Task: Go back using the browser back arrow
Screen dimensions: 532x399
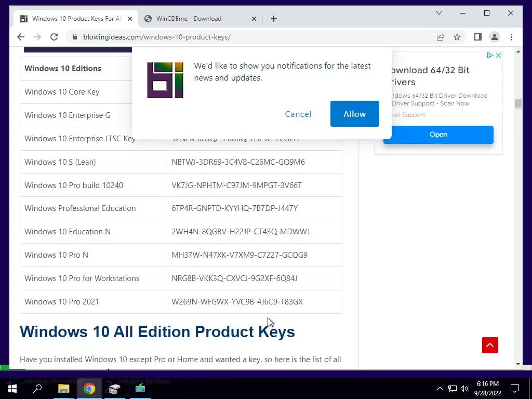Action: pyautogui.click(x=21, y=37)
